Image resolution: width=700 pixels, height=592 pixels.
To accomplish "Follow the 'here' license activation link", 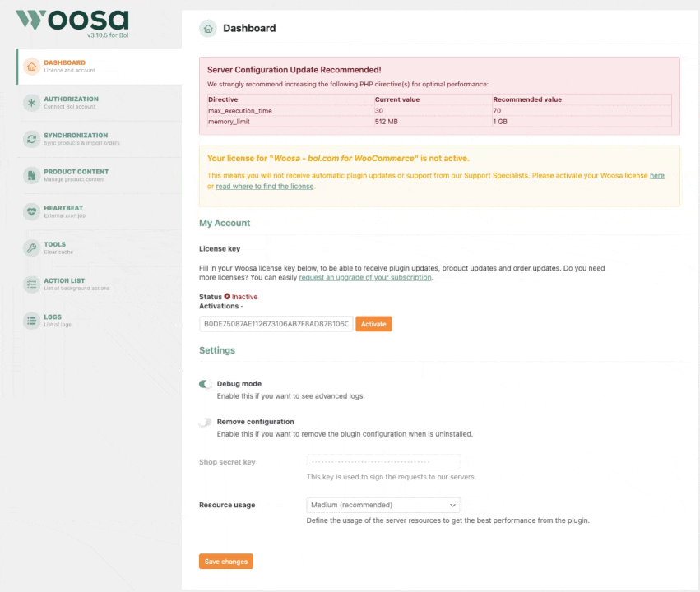I will (x=657, y=176).
